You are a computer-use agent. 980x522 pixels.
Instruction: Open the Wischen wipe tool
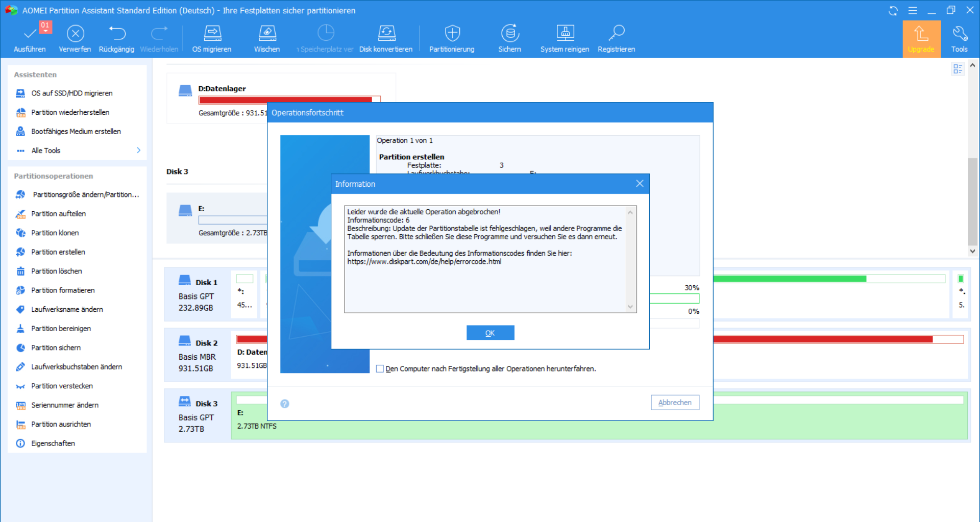click(267, 38)
